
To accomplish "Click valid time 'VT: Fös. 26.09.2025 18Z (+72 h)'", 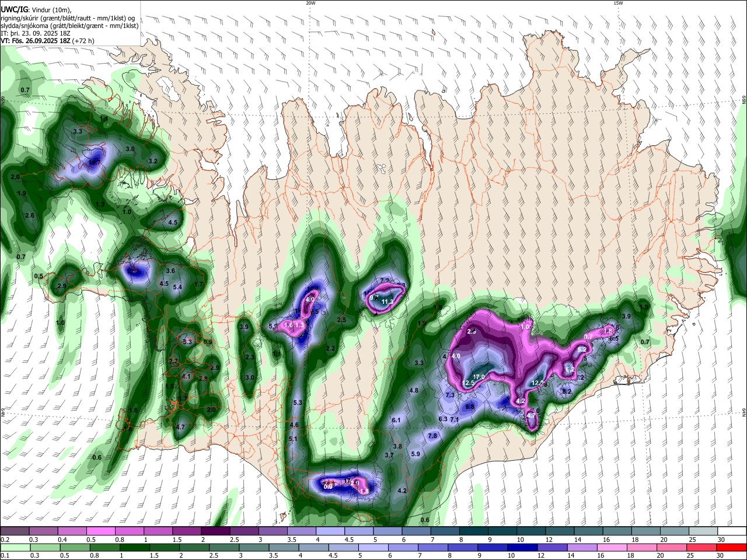I will coord(47,41).
